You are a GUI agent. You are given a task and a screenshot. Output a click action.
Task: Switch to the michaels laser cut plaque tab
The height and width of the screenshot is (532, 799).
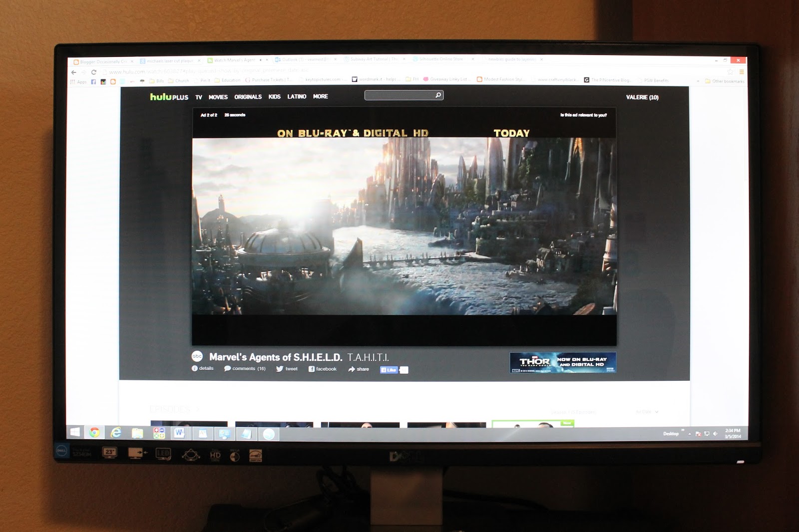click(x=170, y=61)
